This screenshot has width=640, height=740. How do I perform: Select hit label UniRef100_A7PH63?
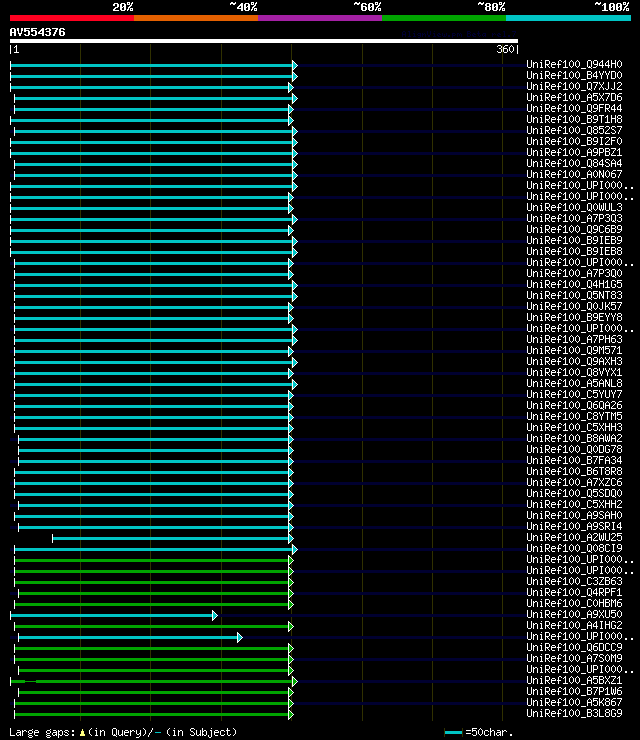pos(574,339)
